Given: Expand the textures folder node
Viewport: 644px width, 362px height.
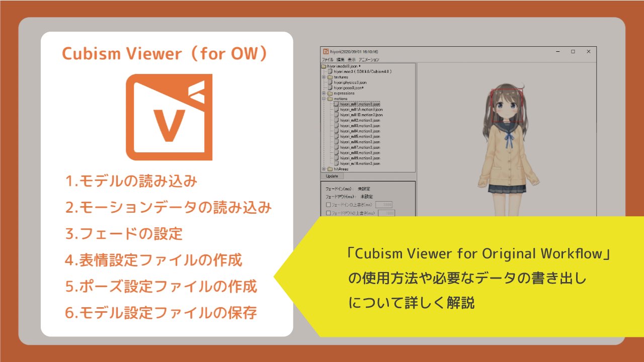Looking at the screenshot, I should [x=324, y=77].
